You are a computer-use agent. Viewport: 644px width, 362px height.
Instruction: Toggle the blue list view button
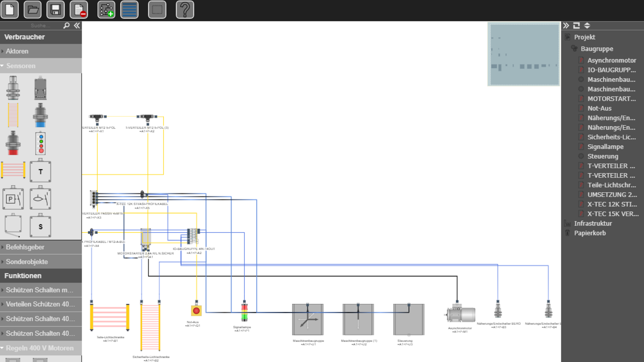pyautogui.click(x=129, y=10)
